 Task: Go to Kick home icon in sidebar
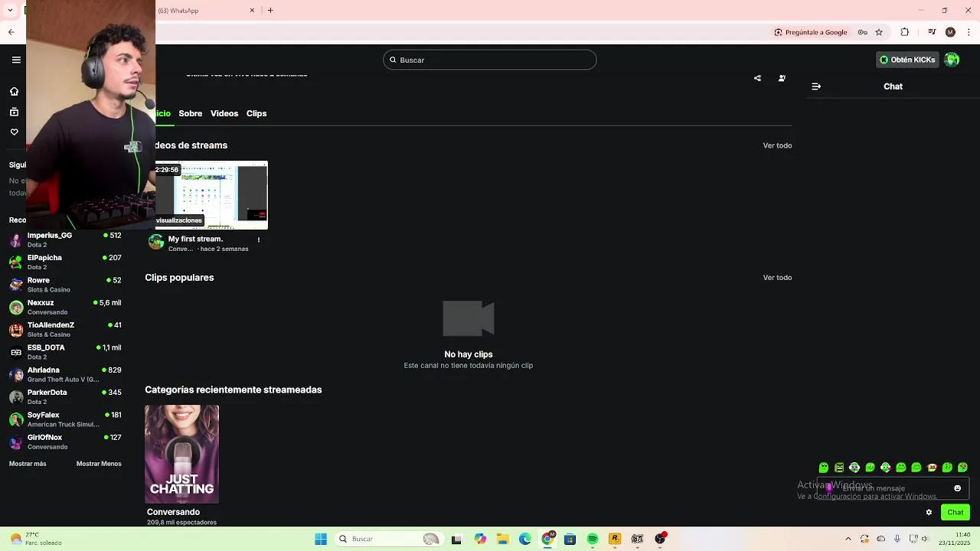[14, 92]
